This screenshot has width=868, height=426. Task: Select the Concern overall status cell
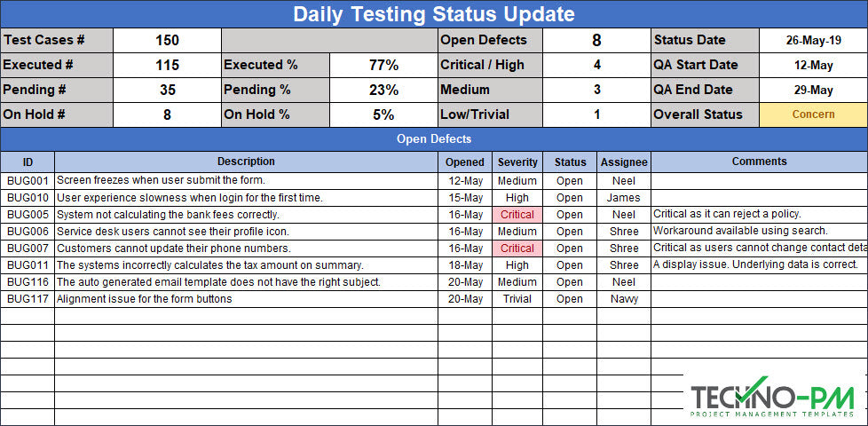click(813, 114)
